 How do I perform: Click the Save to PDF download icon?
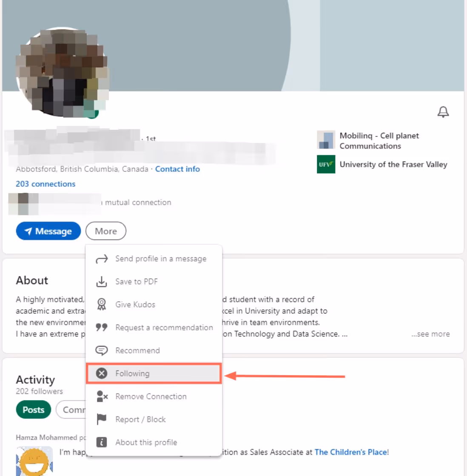pyautogui.click(x=102, y=282)
